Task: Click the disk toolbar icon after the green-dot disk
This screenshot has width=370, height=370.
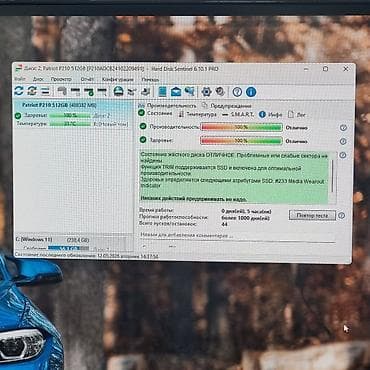Action: [102, 91]
